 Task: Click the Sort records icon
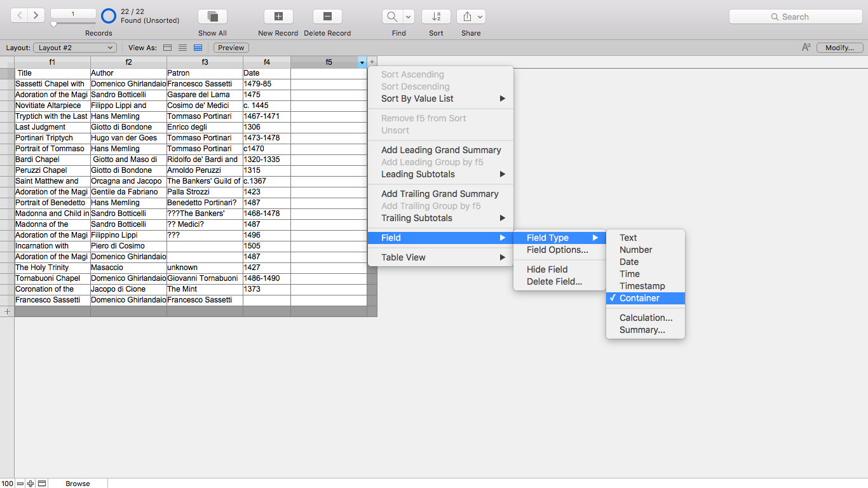(x=436, y=17)
